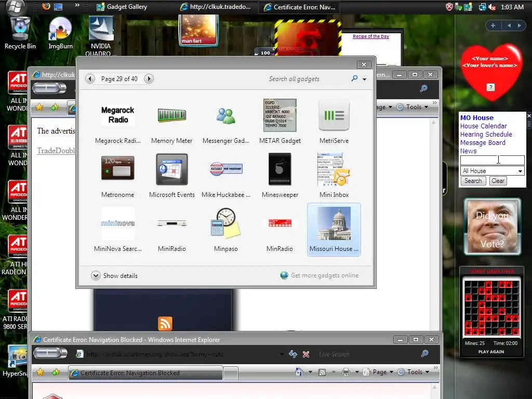This screenshot has width=532, height=399.
Task: Click the Did you Vote gadget image
Action: tap(492, 227)
